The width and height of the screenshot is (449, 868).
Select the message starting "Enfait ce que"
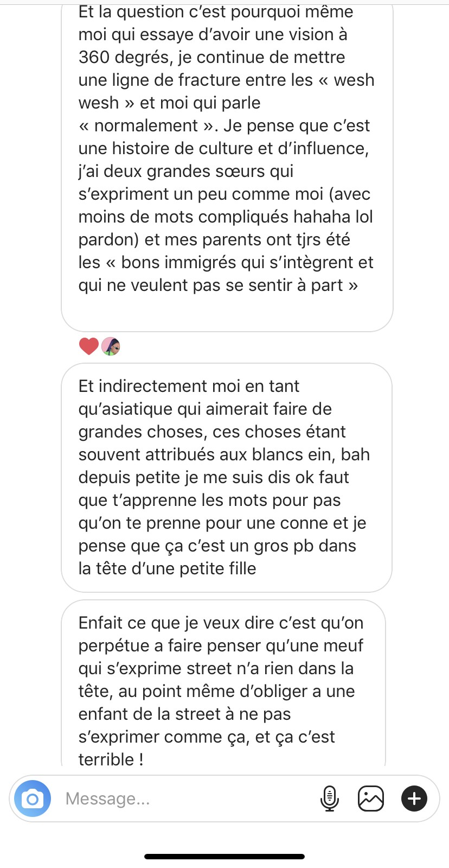point(223,684)
